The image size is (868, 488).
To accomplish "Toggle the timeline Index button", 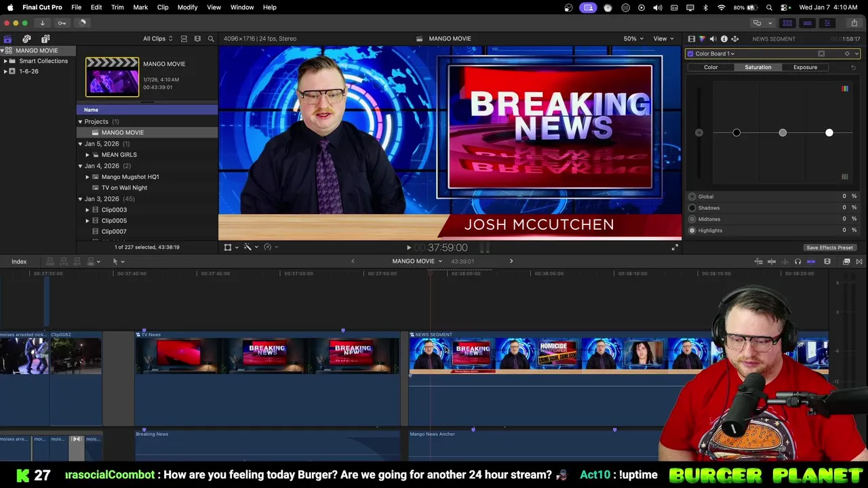I will [x=19, y=262].
